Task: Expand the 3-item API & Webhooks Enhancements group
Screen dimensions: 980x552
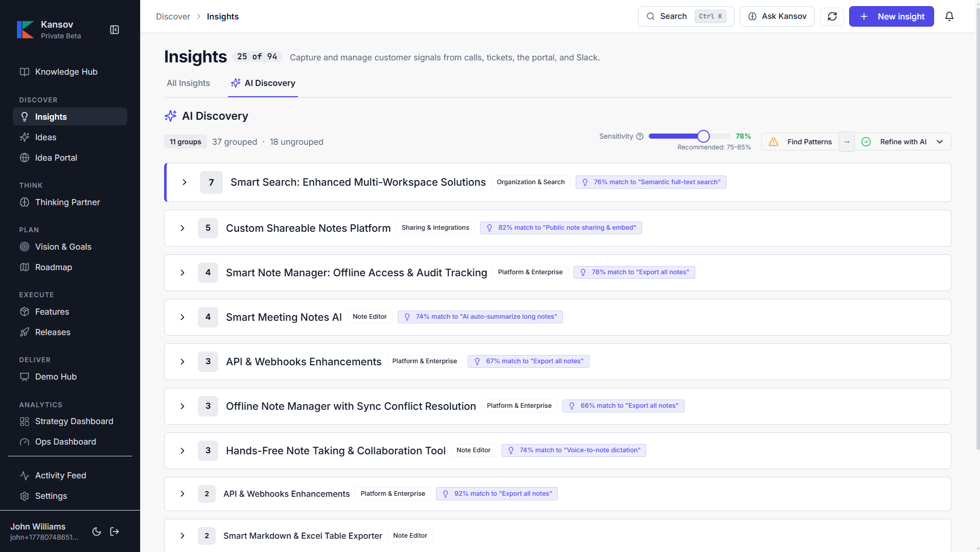Action: pos(183,362)
